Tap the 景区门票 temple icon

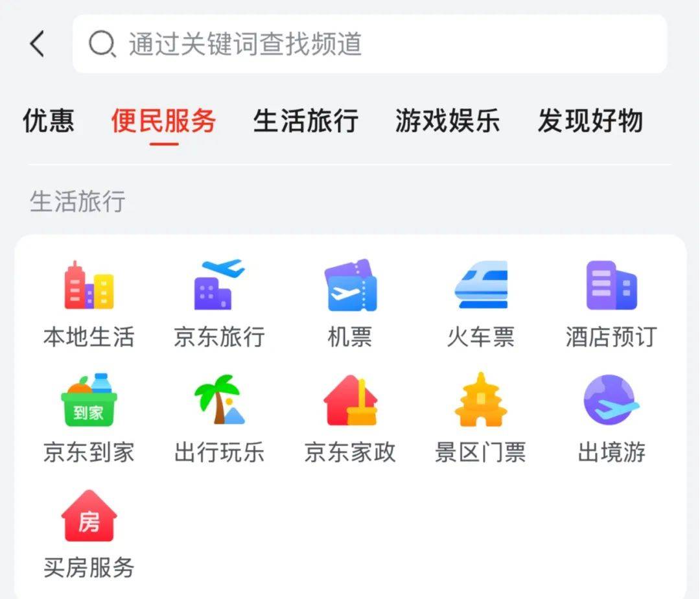(x=481, y=399)
